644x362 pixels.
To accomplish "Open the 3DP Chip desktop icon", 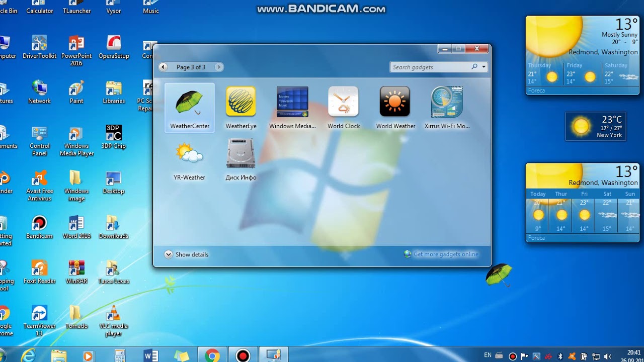I will tap(114, 137).
